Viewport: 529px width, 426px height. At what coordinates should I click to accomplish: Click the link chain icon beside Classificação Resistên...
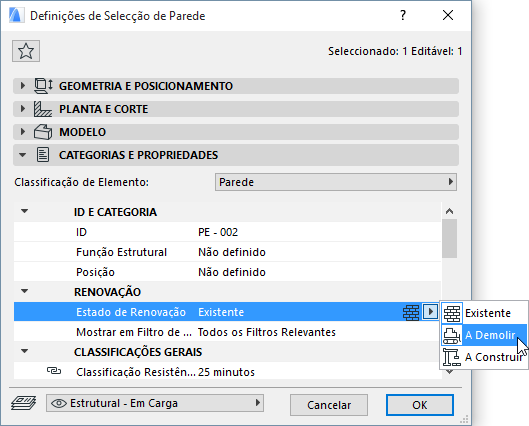click(x=54, y=371)
